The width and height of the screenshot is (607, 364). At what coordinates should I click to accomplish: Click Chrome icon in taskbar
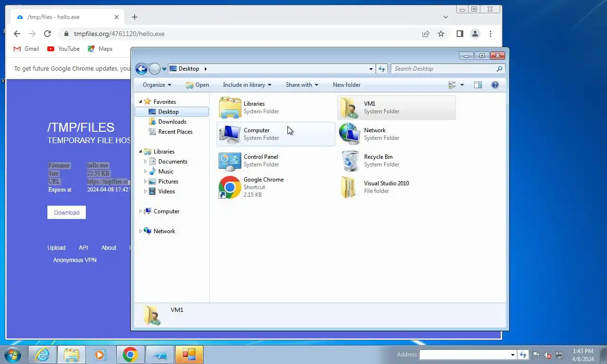[x=130, y=355]
